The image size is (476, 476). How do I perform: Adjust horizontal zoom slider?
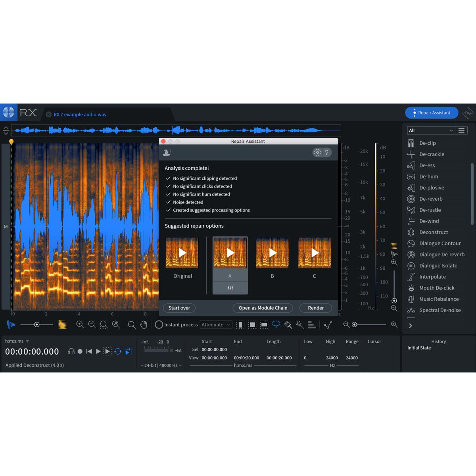370,324
